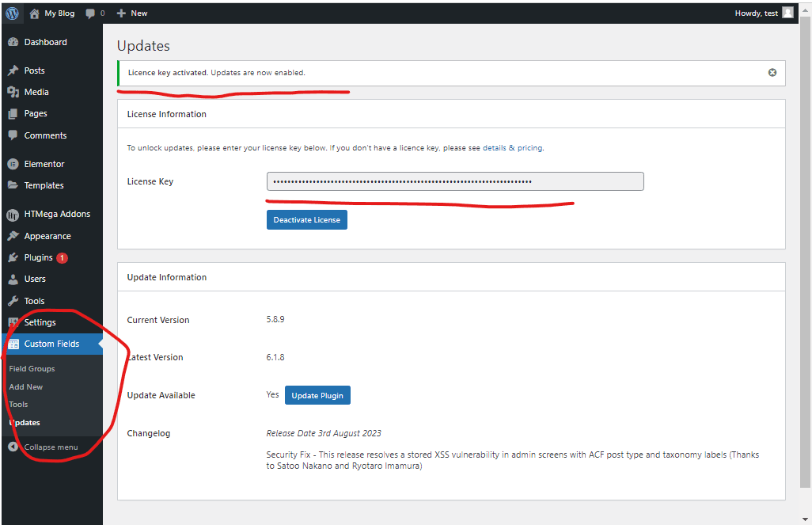The image size is (812, 525).
Task: Click the Dashboard gauge icon
Action: pos(13,43)
